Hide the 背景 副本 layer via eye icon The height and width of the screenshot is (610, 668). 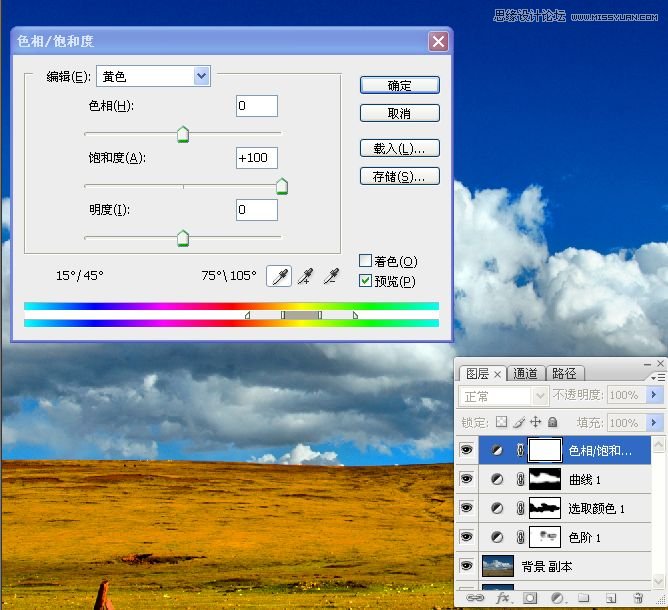click(466, 566)
